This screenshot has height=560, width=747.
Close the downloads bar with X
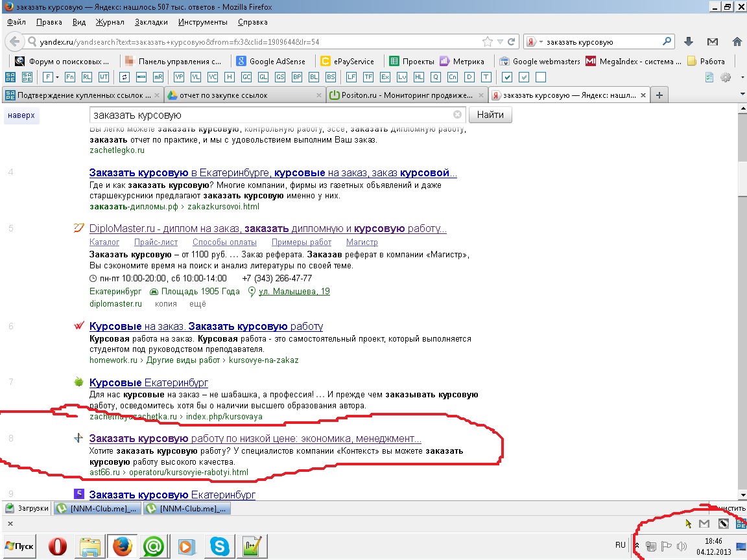pyautogui.click(x=10, y=523)
